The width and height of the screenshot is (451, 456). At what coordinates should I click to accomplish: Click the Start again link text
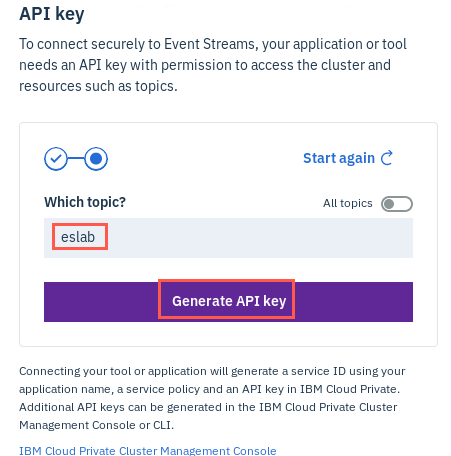[339, 158]
